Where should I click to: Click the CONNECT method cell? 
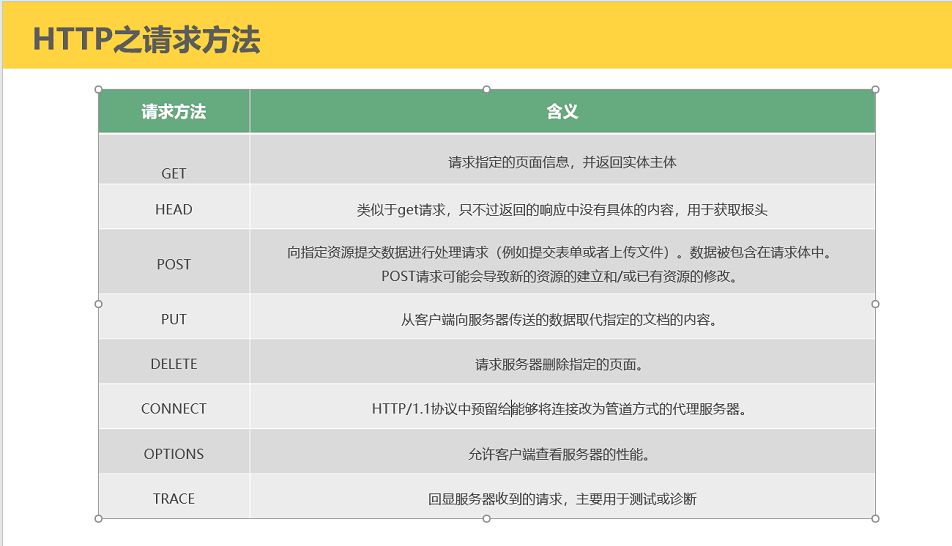tap(174, 408)
